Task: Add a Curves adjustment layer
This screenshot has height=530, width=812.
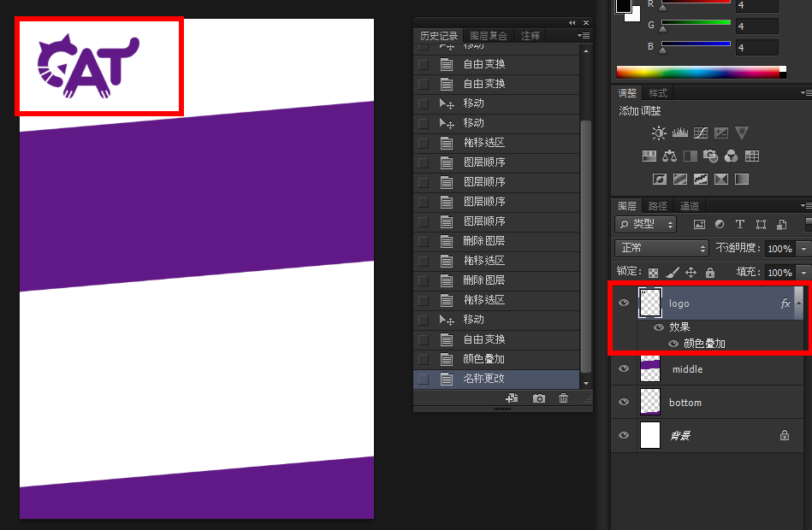Action: click(x=701, y=133)
